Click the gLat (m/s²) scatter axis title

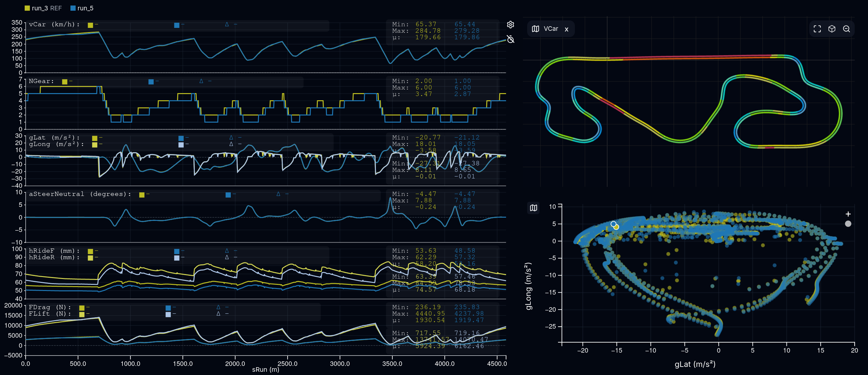(695, 364)
